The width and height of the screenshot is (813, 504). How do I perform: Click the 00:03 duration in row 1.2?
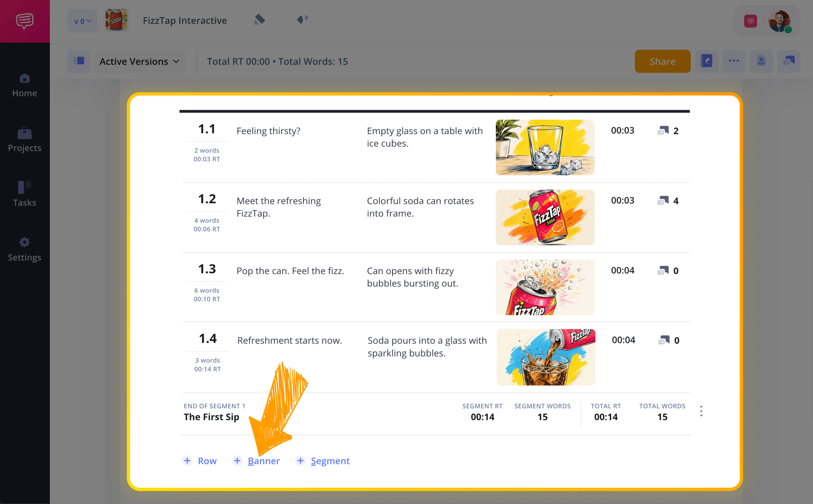[x=622, y=200]
